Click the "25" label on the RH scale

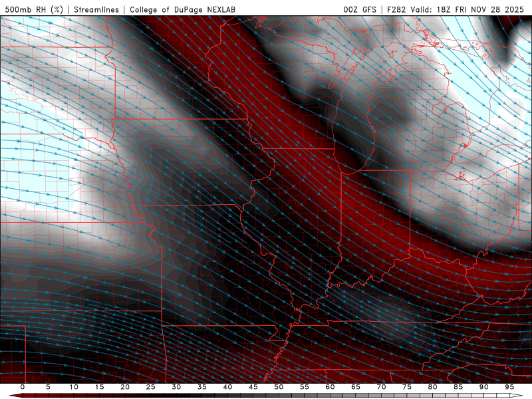pos(151,387)
